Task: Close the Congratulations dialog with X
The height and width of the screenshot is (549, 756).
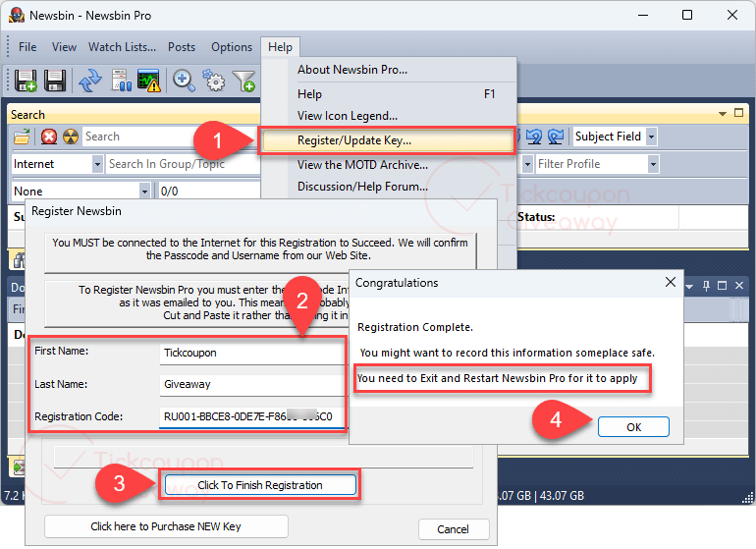Action: click(671, 282)
